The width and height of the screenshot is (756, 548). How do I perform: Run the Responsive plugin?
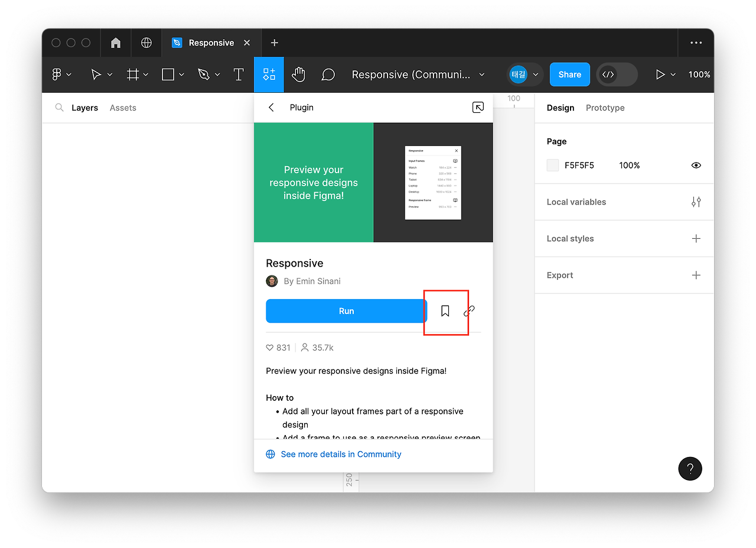346,311
